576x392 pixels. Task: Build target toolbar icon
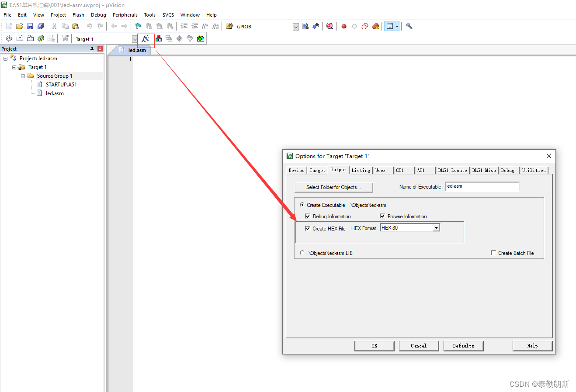pyautogui.click(x=20, y=38)
